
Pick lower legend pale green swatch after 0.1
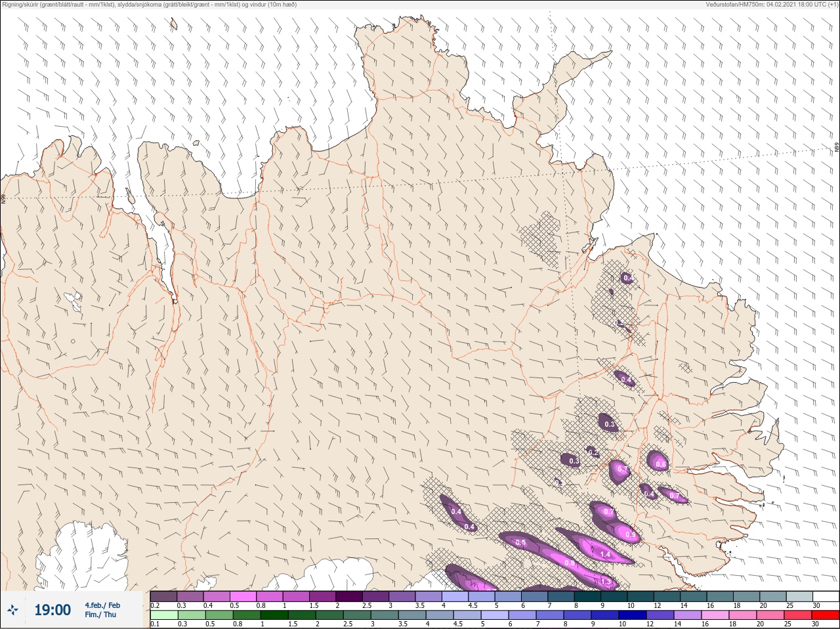(x=163, y=615)
